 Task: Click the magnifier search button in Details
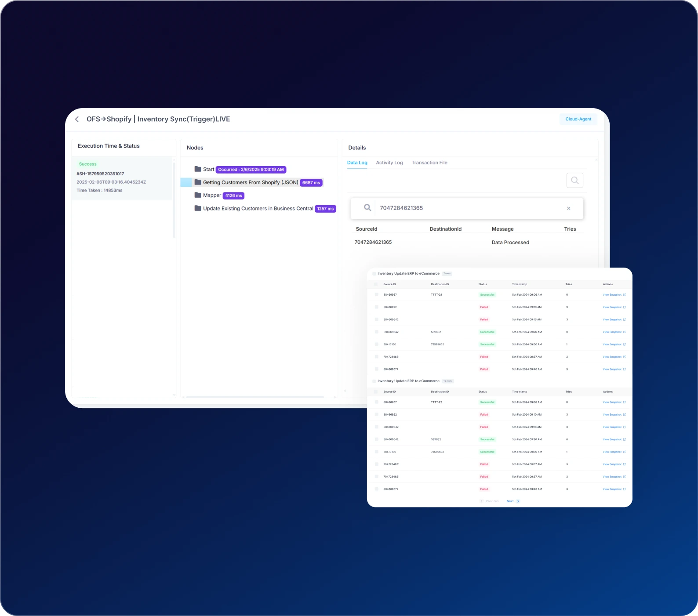[574, 180]
